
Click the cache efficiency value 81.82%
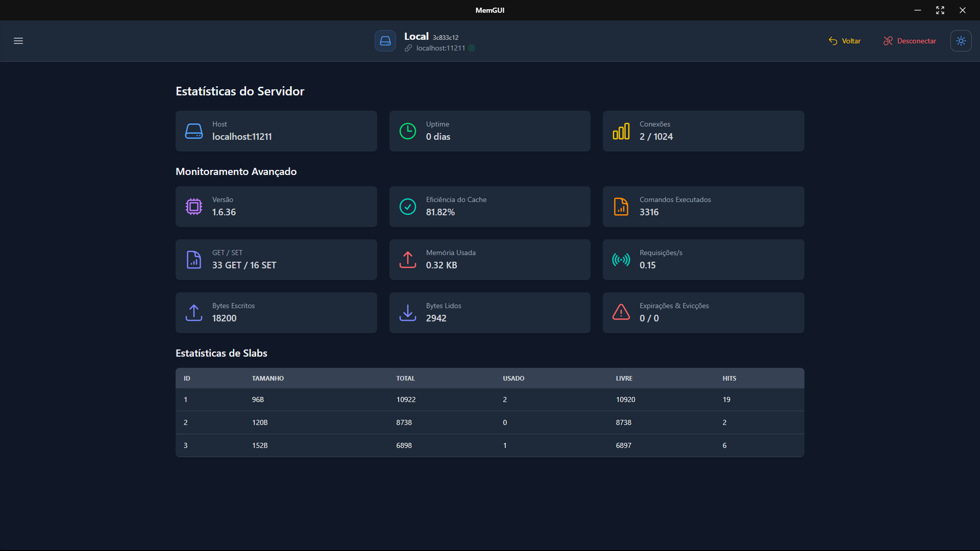[x=440, y=212]
